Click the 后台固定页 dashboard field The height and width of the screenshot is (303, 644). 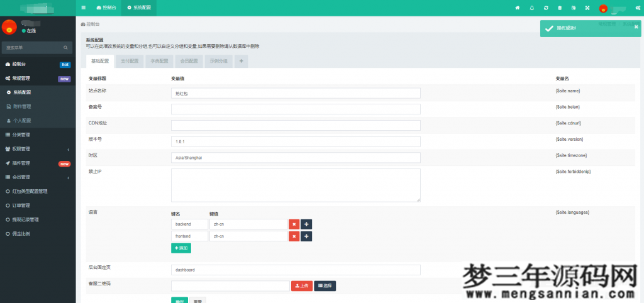tap(296, 270)
